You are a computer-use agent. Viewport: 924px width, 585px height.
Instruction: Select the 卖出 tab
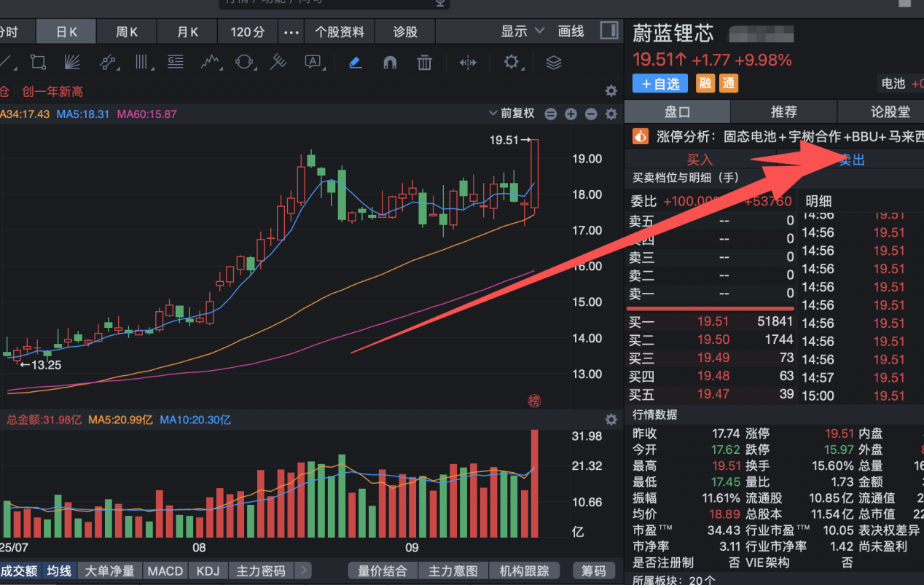pyautogui.click(x=851, y=160)
